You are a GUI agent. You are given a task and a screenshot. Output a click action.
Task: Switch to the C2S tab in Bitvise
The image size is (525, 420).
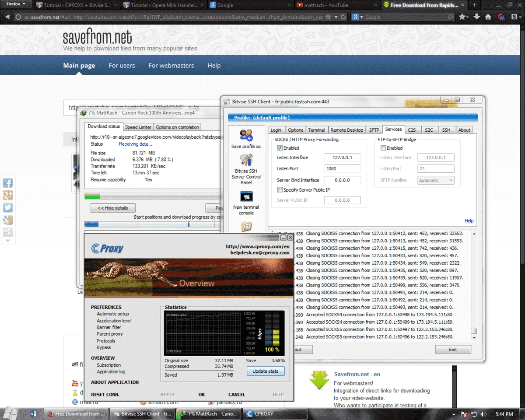point(412,130)
